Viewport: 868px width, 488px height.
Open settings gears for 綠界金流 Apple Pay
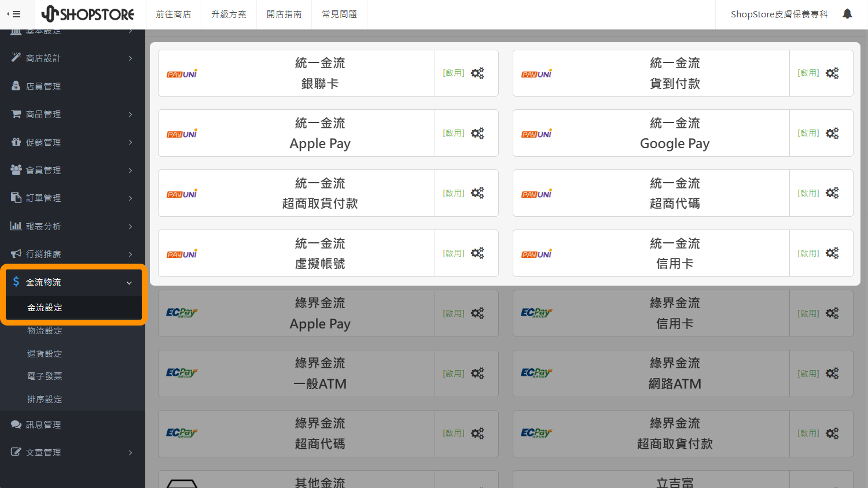click(477, 313)
